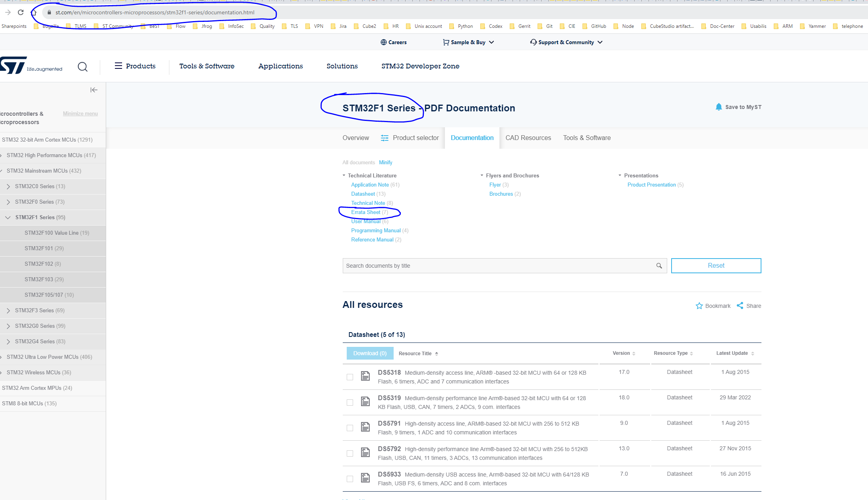Expand the STM32G4 Series tree node
Viewport: 868px width, 500px height.
coord(8,342)
